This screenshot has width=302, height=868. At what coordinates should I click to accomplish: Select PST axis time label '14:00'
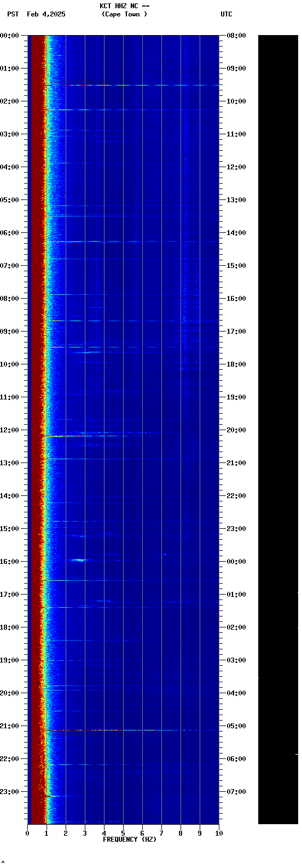pos(10,496)
